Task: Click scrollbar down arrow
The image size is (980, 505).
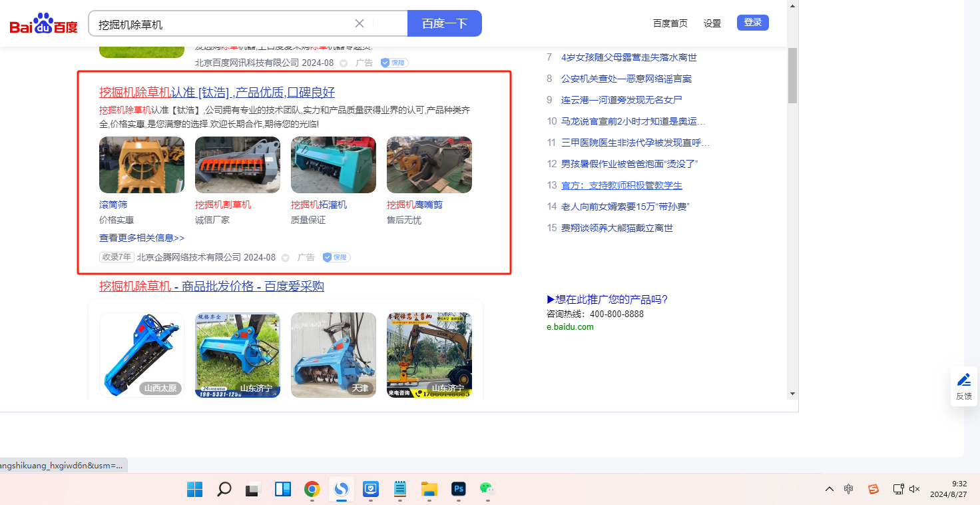Action: (x=792, y=393)
